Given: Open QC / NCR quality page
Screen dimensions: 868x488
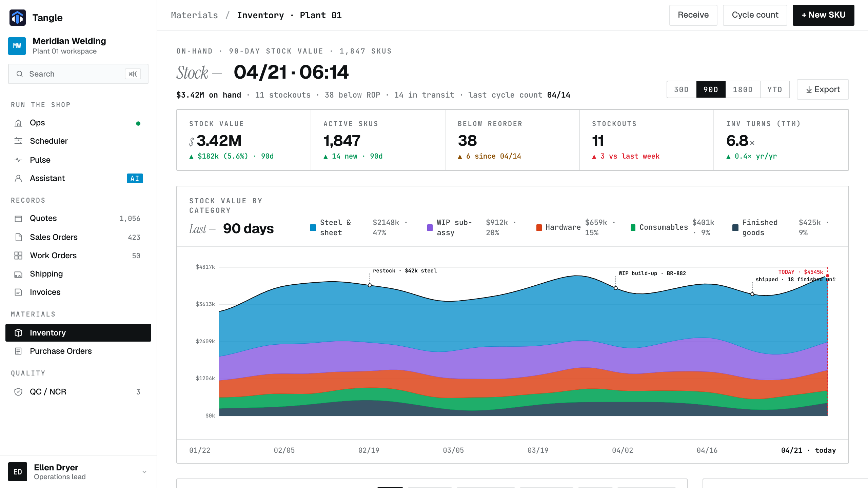Looking at the screenshot, I should [78, 392].
